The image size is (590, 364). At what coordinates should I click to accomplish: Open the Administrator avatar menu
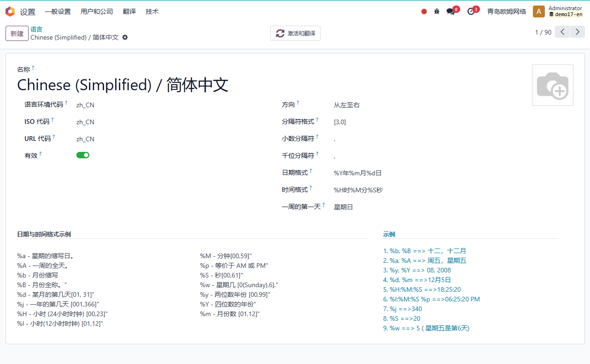pos(539,12)
